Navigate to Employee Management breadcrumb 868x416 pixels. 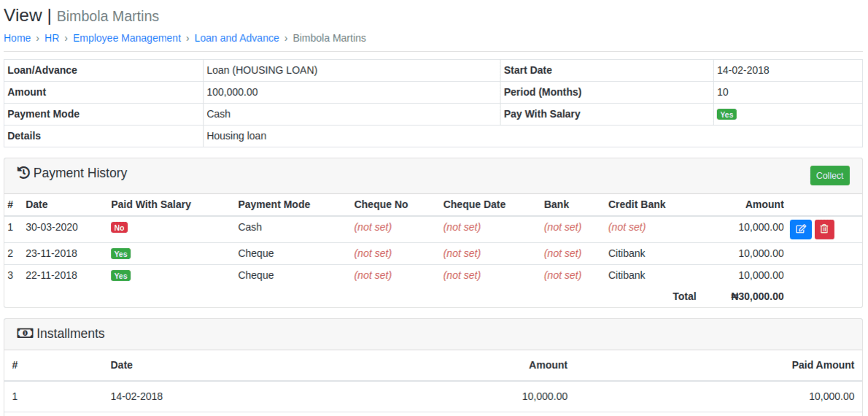click(127, 38)
